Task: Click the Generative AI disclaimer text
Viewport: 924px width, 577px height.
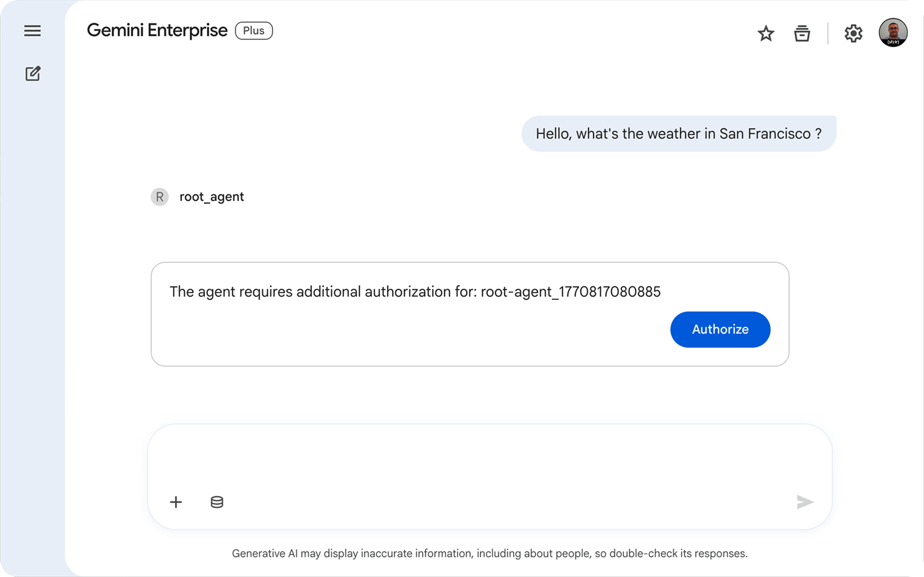Action: tap(490, 554)
